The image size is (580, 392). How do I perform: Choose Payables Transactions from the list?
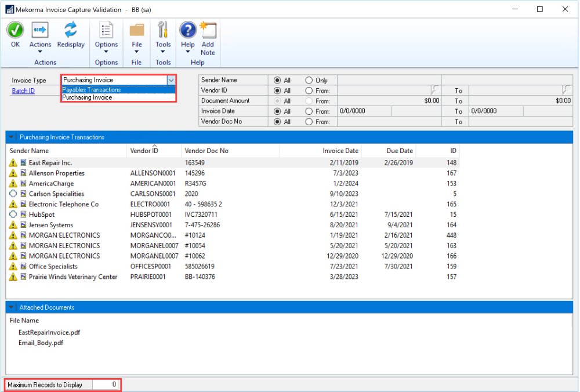[92, 90]
